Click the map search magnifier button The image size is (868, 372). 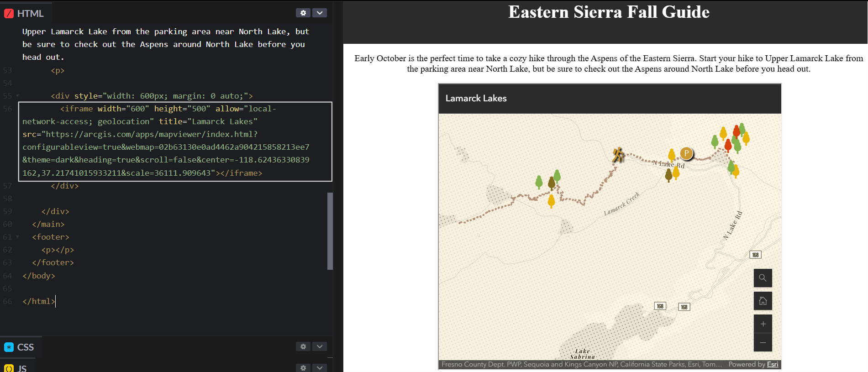point(763,278)
